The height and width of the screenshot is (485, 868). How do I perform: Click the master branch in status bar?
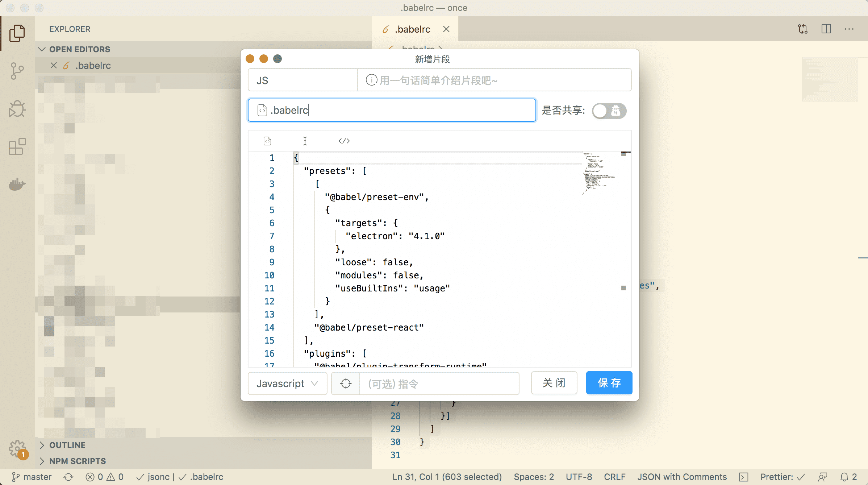point(32,477)
